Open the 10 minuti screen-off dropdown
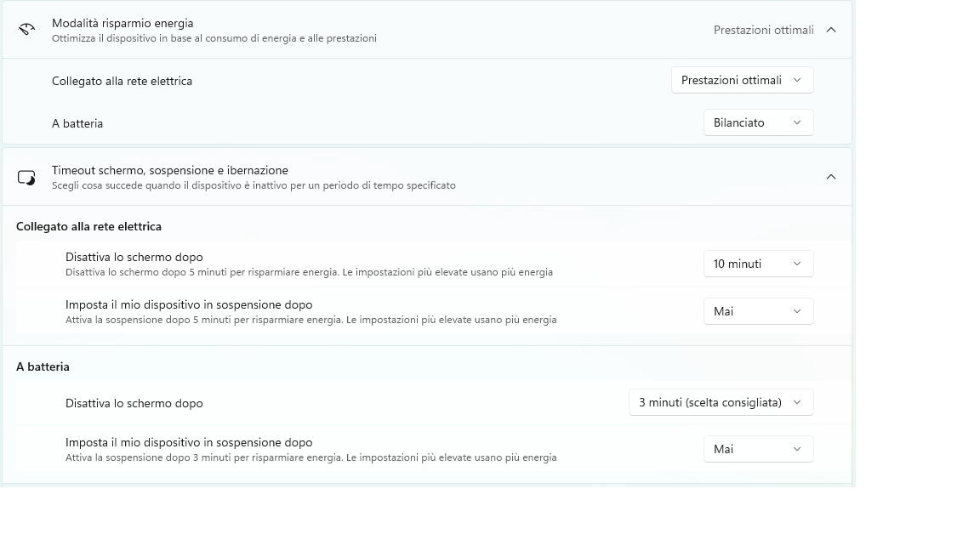This screenshot has height=551, width=980. [x=758, y=264]
